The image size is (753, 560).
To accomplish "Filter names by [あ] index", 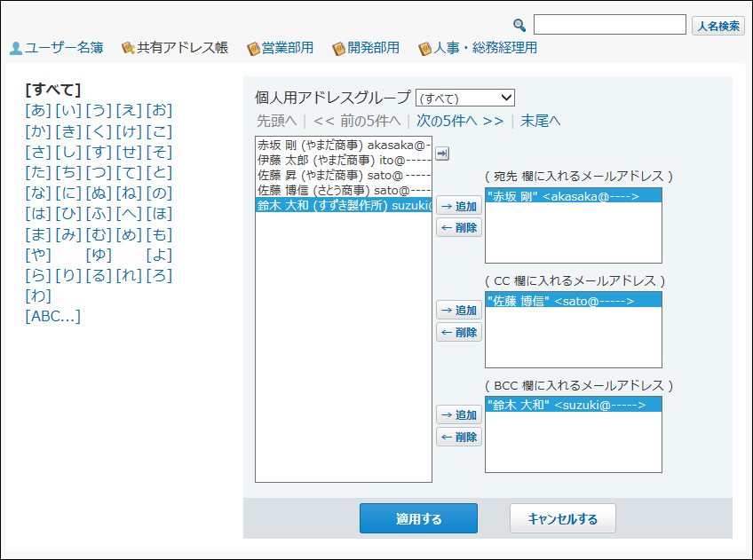I will pos(38,110).
